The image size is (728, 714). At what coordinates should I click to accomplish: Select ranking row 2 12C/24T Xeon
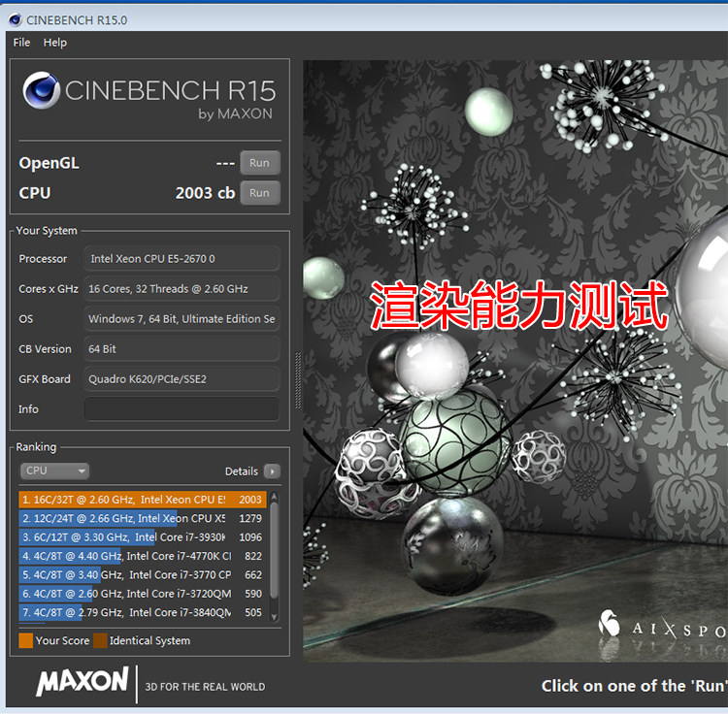[x=143, y=518]
